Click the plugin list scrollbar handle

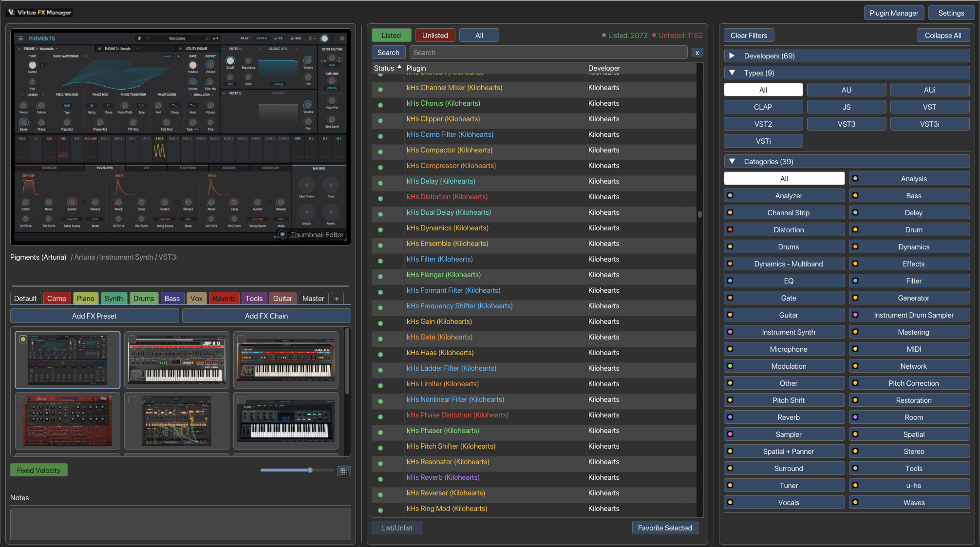click(x=699, y=214)
